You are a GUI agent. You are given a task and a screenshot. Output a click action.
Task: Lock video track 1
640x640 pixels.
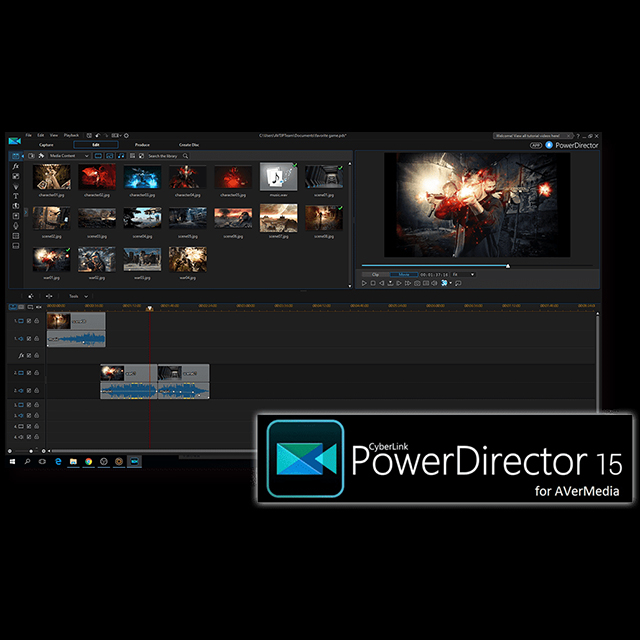coord(36,321)
